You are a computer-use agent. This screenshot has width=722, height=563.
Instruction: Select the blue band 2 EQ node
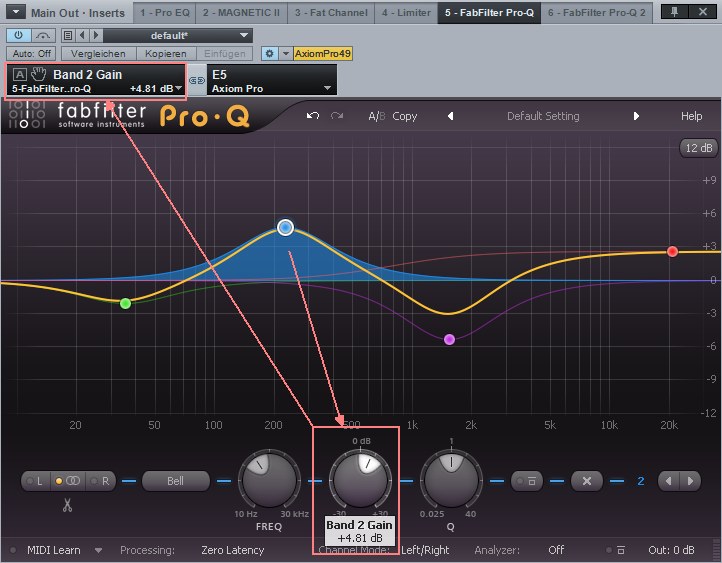point(285,227)
